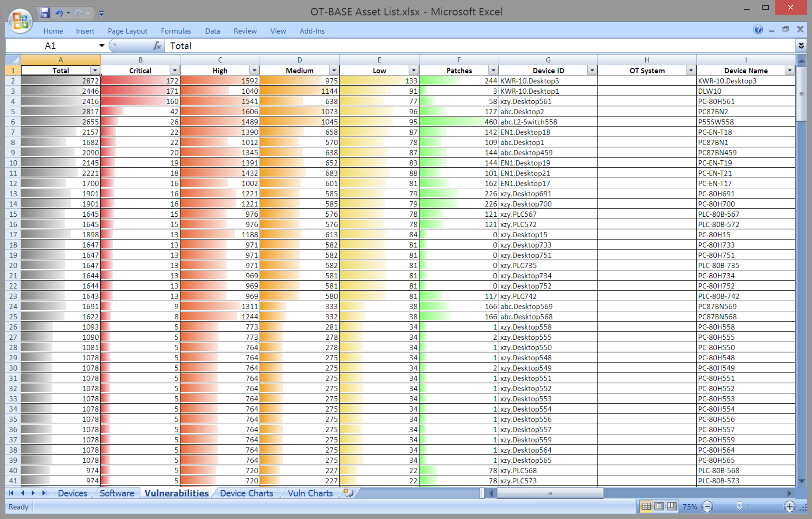This screenshot has width=812, height=519.
Task: Open the Device Name column filter dropdown
Action: click(790, 70)
